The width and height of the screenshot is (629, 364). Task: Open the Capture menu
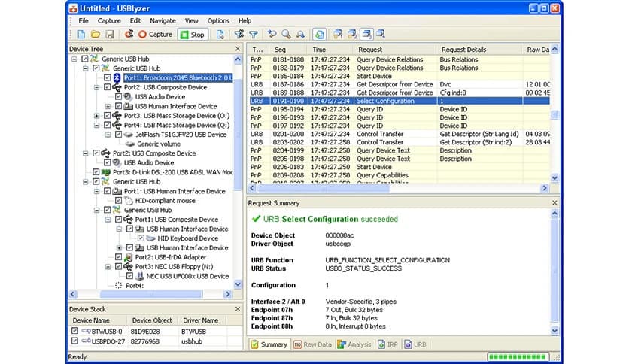[109, 20]
